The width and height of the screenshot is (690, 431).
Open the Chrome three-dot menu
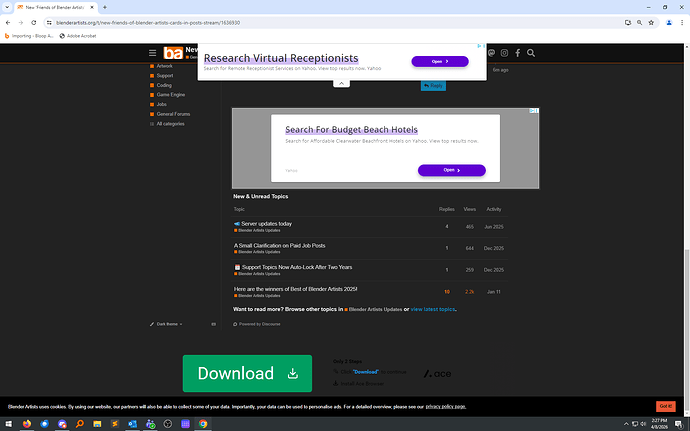[682, 22]
